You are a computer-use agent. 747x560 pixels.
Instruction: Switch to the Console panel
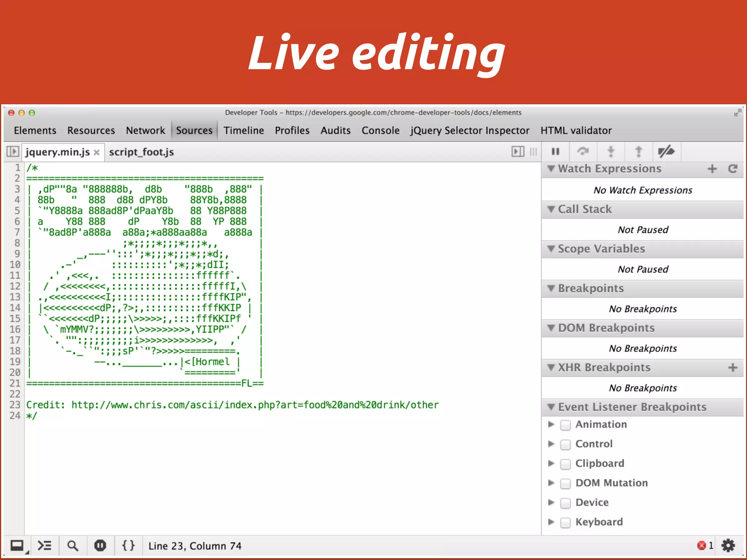[380, 131]
